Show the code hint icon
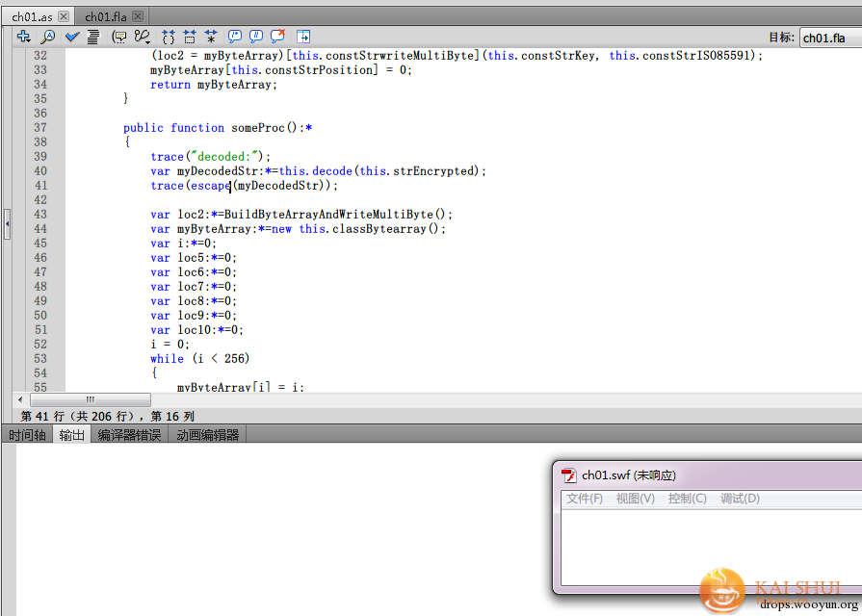Image resolution: width=862 pixels, height=616 pixels. (118, 37)
